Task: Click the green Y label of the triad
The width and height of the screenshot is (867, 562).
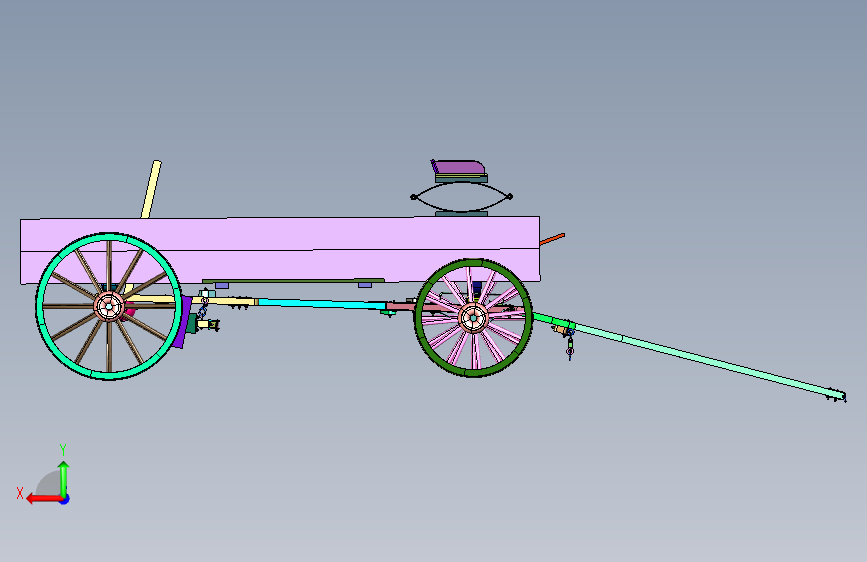Action: pos(63,450)
